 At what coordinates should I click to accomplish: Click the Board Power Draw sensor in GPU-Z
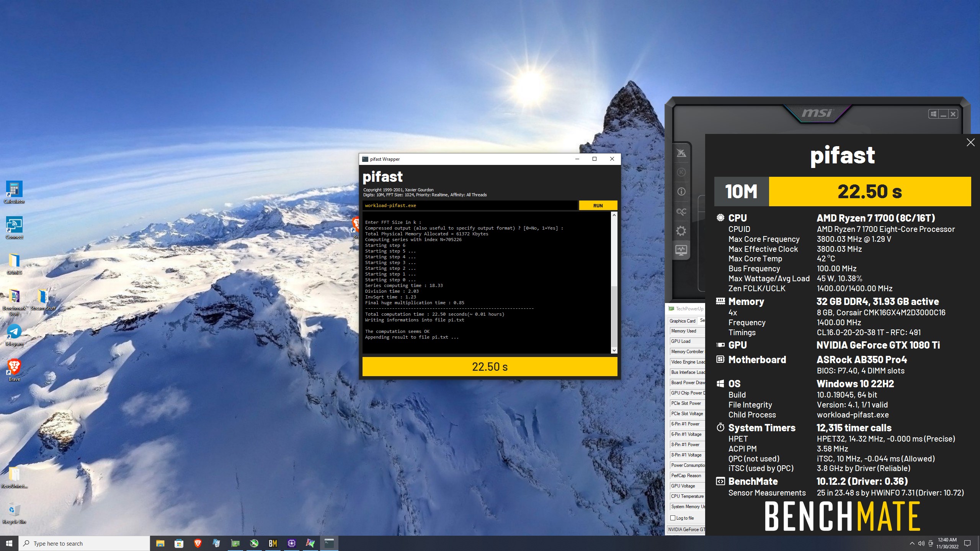point(687,383)
